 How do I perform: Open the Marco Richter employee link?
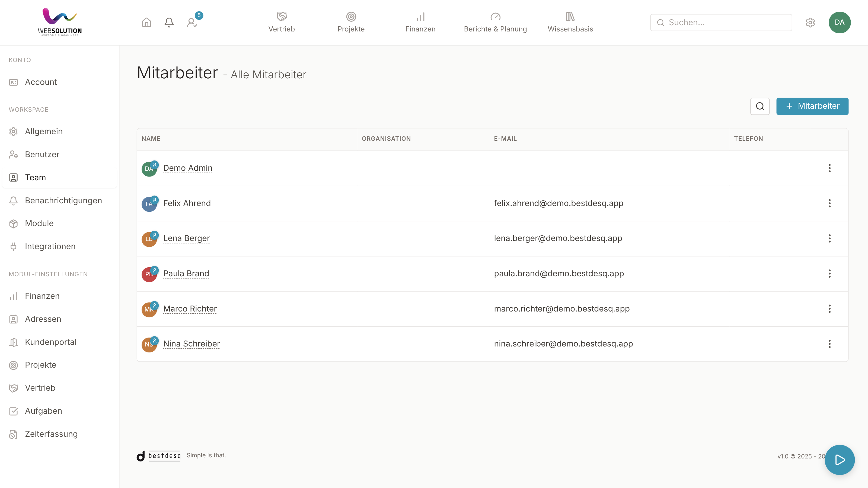(x=190, y=309)
